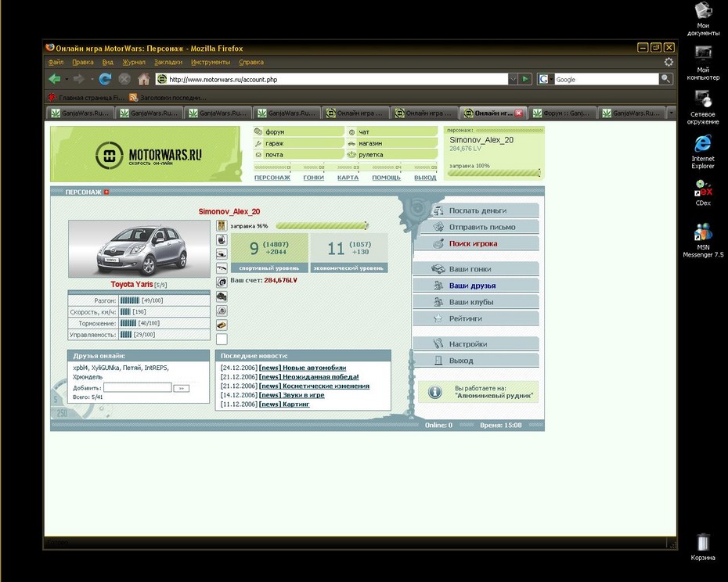Click the Firefox reload button
Viewport: 728px width, 582px height.
click(x=105, y=79)
